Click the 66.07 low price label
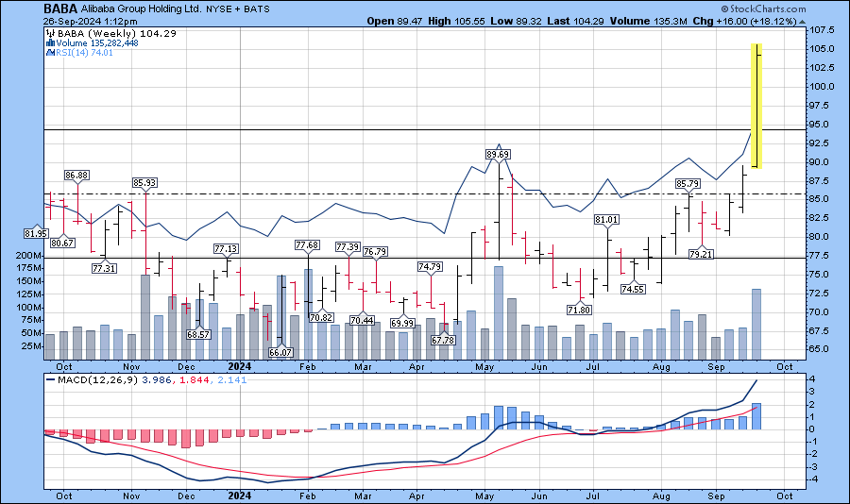 coord(280,352)
